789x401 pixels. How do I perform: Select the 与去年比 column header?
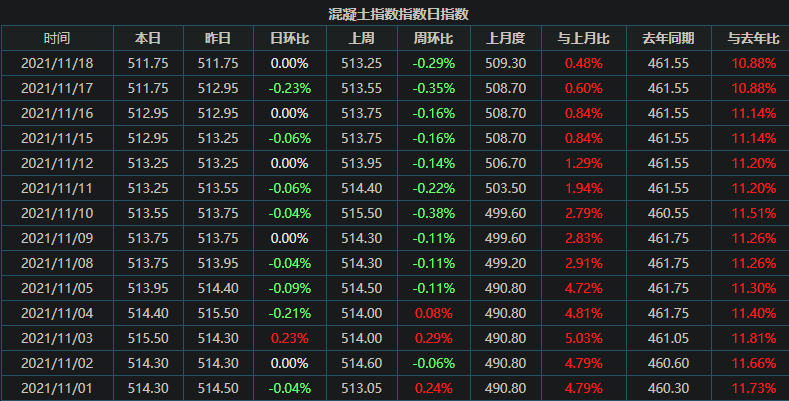point(753,38)
